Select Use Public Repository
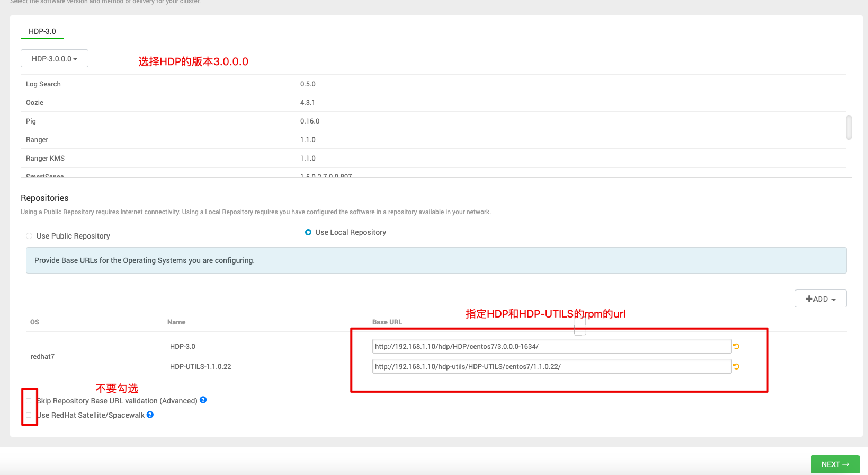Screen dimensions: 868x475 coord(29,236)
